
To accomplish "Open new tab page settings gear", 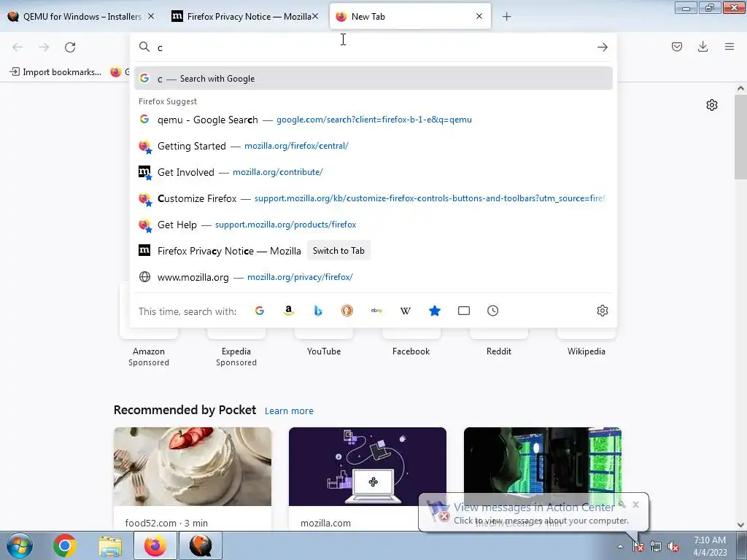I will pos(712,105).
